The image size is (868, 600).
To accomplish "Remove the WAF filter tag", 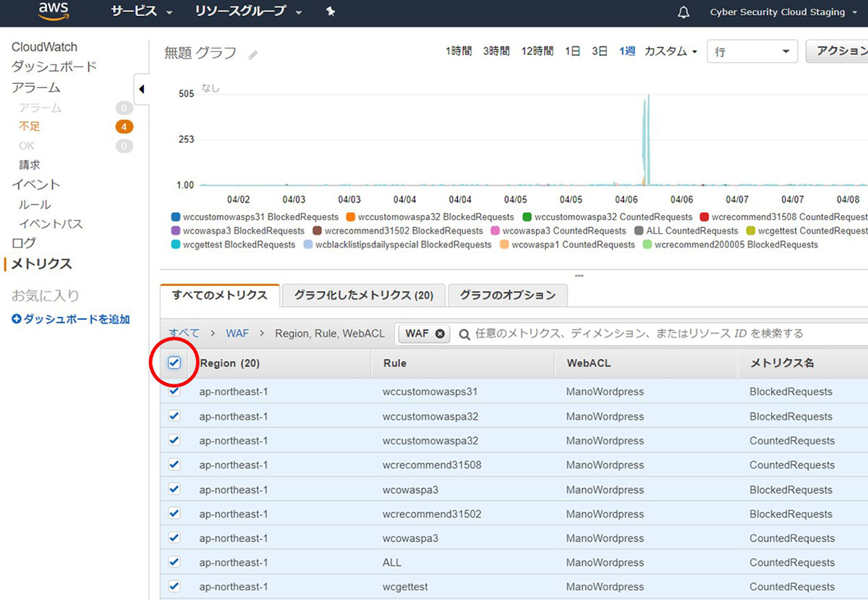I will [440, 334].
